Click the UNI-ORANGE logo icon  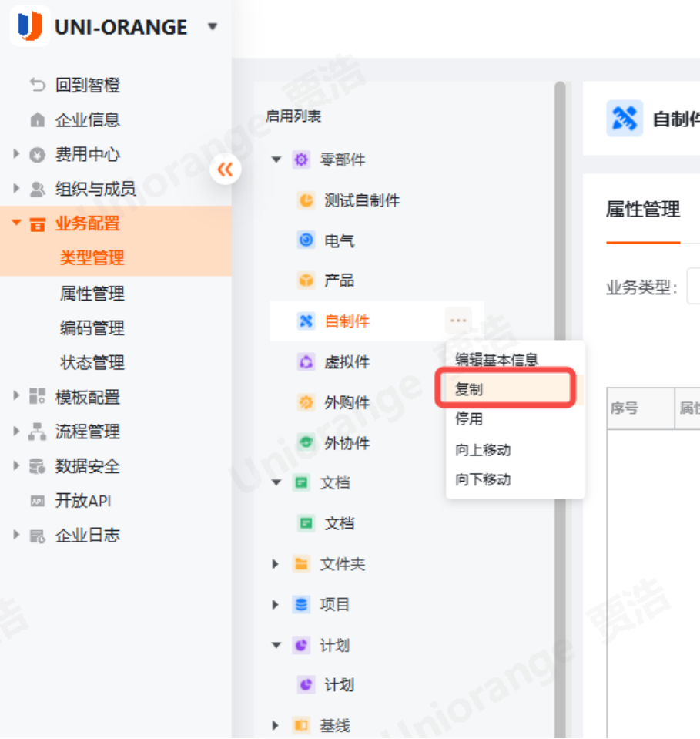click(x=30, y=26)
